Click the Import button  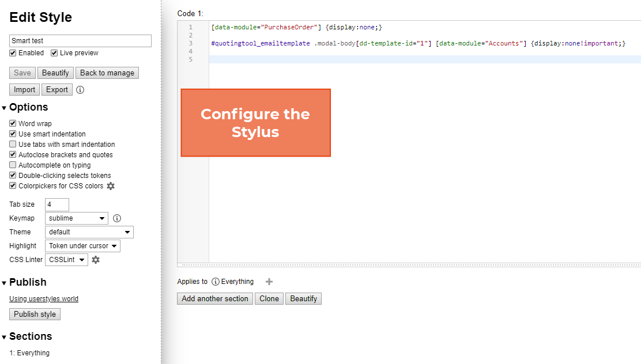(x=25, y=89)
